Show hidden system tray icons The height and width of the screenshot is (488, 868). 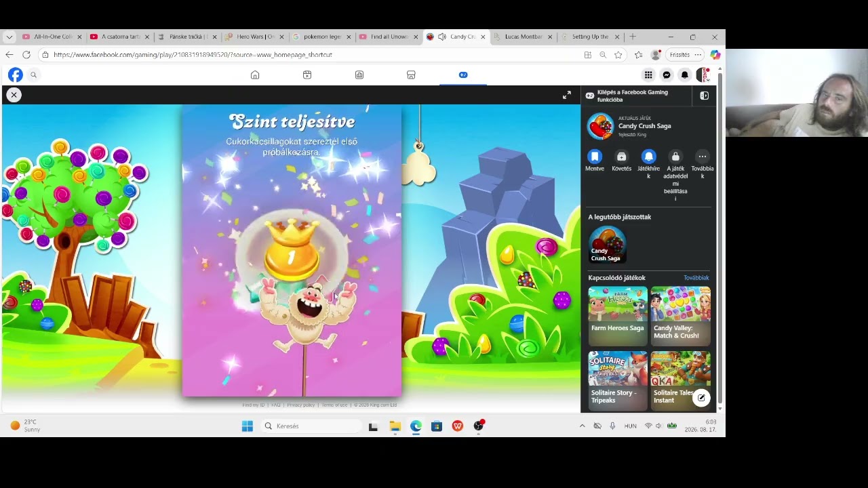pyautogui.click(x=582, y=426)
